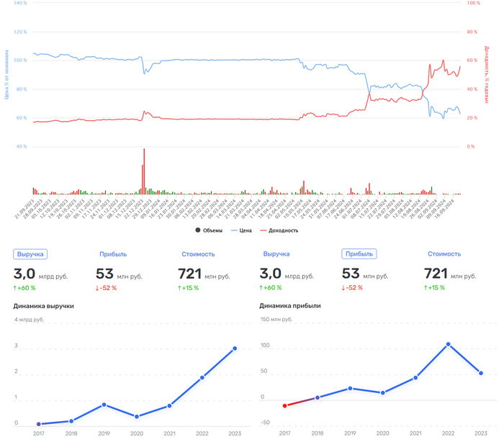The height and width of the screenshot is (442, 504).
Task: Click the 2020 point on profit chart
Action: tap(383, 393)
